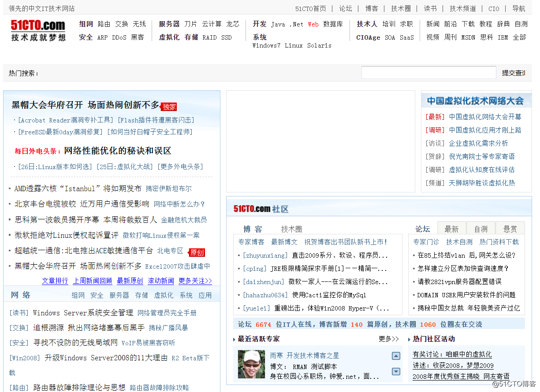Click the 51CTO.com logo
Viewport: 540px width, 392px height.
[x=38, y=30]
